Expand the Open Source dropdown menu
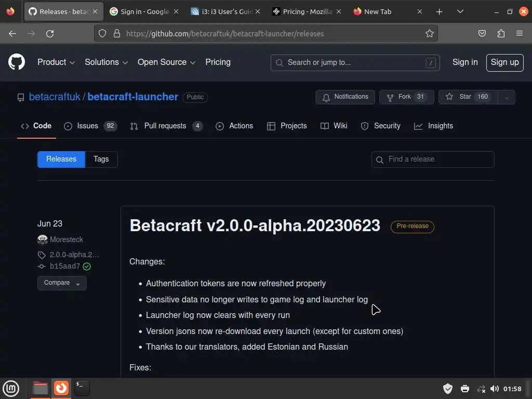The image size is (532, 399). (x=166, y=62)
